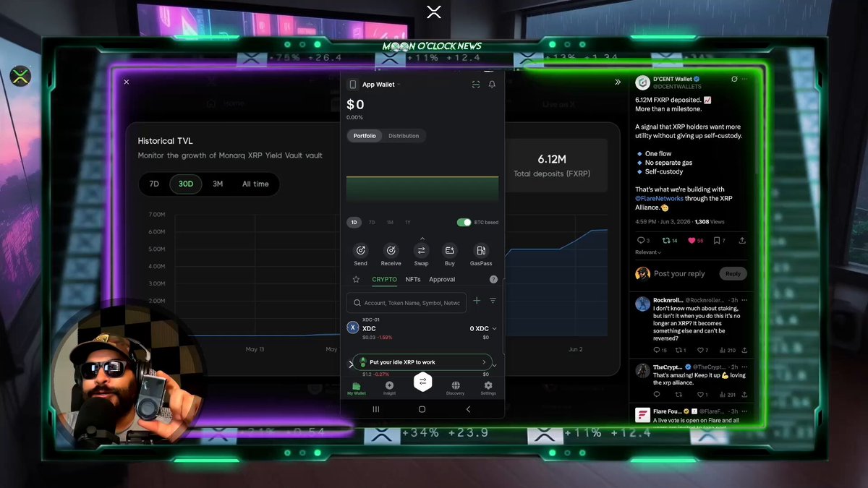The height and width of the screenshot is (488, 868).
Task: Click the Post your reply field
Action: coord(679,273)
